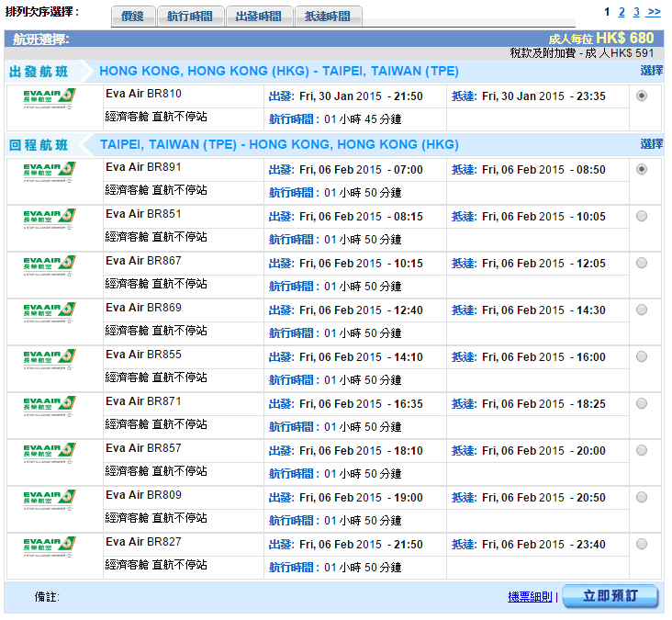Viewport: 672px width, 620px height.
Task: Click the EVA Air logo for flight BR891
Action: click(x=50, y=172)
